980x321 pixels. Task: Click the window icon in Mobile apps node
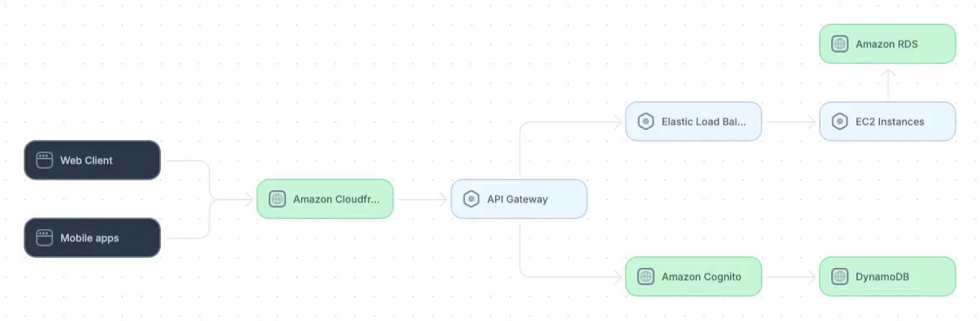click(x=45, y=238)
